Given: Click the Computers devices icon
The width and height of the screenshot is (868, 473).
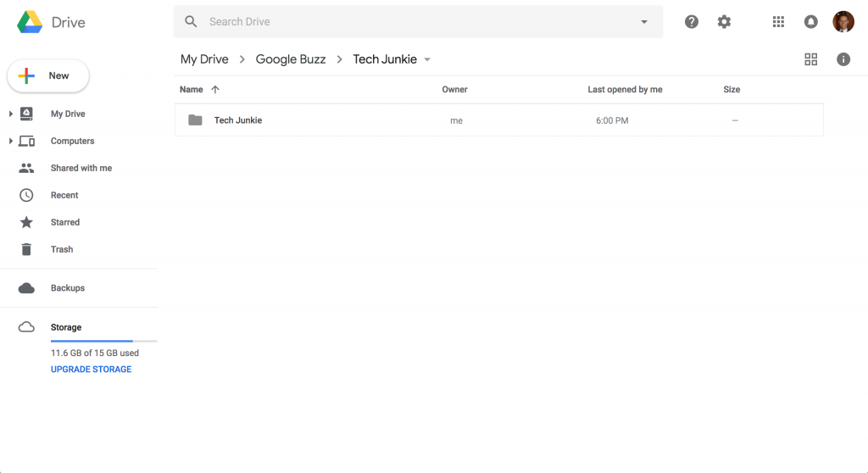Looking at the screenshot, I should click(26, 141).
